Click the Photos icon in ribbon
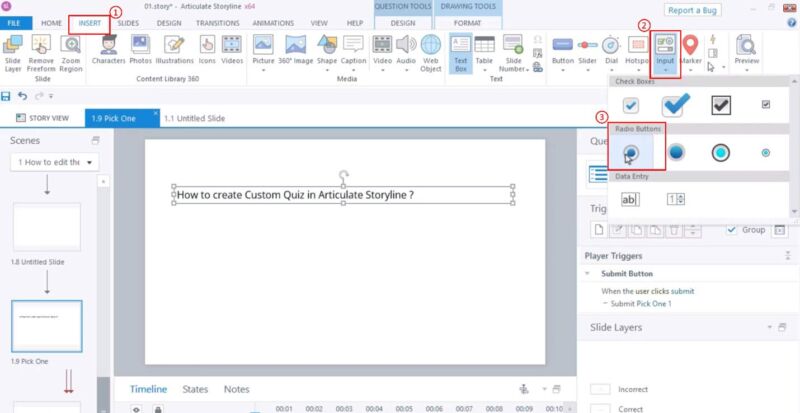 click(x=140, y=49)
